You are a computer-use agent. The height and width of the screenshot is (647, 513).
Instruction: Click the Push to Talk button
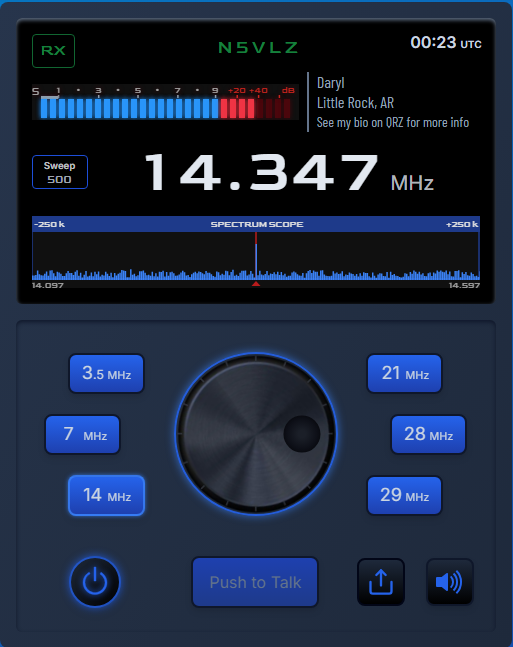255,582
